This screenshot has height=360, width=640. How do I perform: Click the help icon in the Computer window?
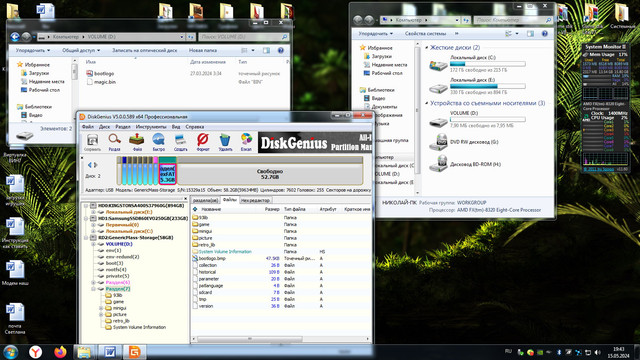click(544, 33)
